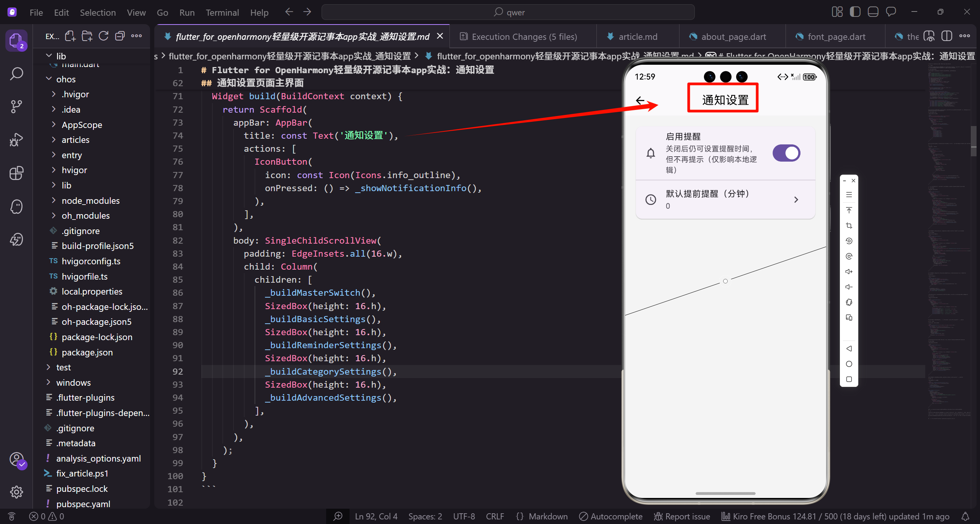Screen dimensions: 980x524
Task: Take emulator screenshot with crop icon
Action: pyautogui.click(x=849, y=226)
